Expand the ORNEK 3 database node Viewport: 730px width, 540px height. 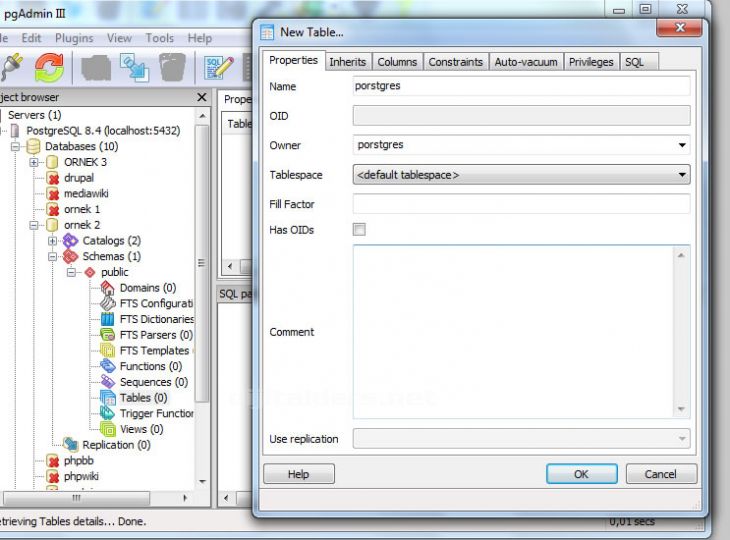[x=34, y=162]
